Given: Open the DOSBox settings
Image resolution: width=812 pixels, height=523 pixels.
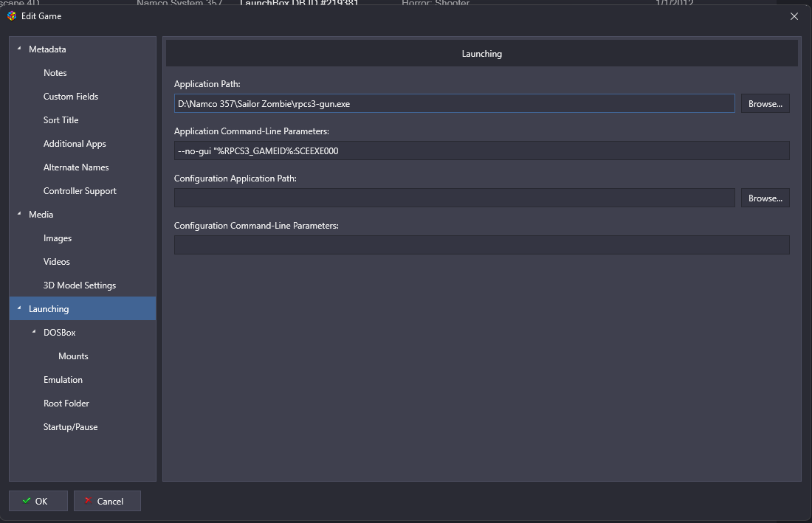Looking at the screenshot, I should [60, 333].
